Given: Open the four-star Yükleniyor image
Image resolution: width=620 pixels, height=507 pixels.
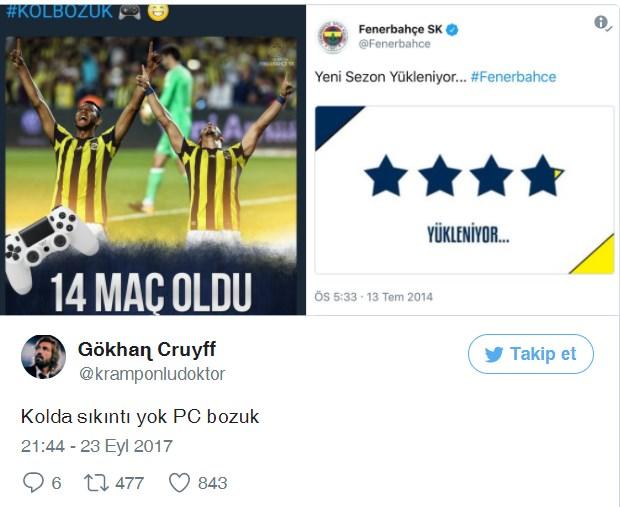Looking at the screenshot, I should (464, 190).
